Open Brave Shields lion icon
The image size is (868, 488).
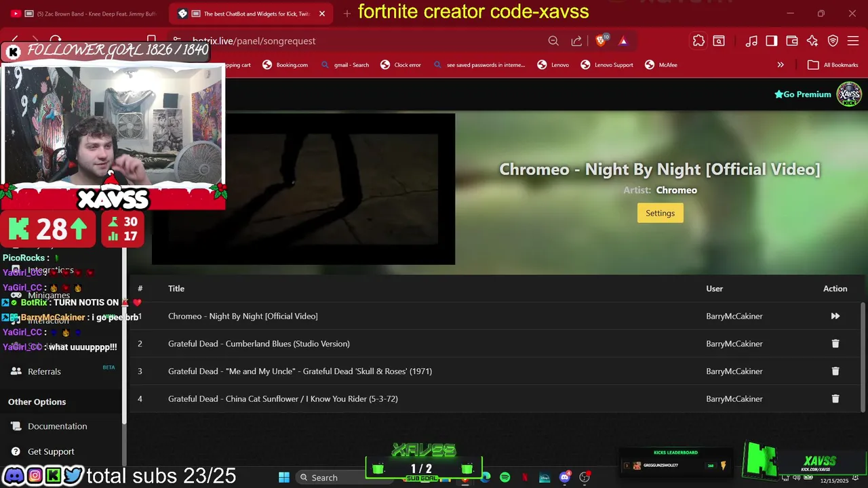(x=601, y=41)
